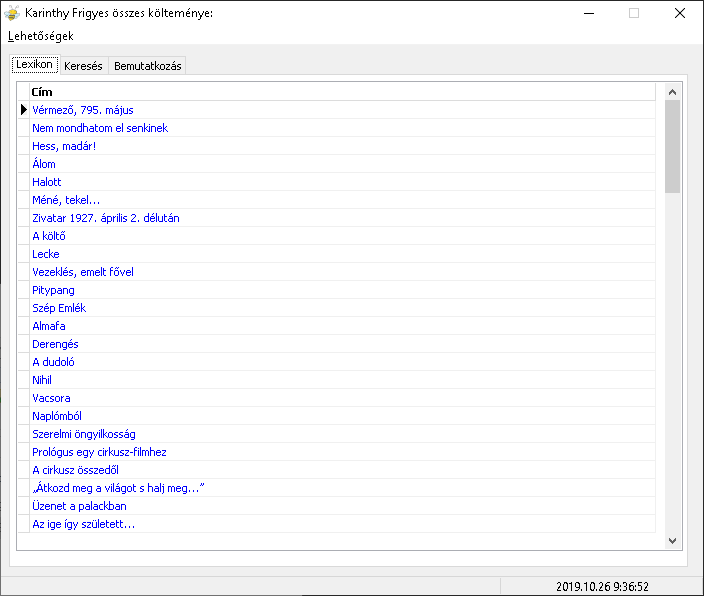Select 'Vezeklés, emelt fővel' row
The image size is (704, 596).
pos(343,272)
